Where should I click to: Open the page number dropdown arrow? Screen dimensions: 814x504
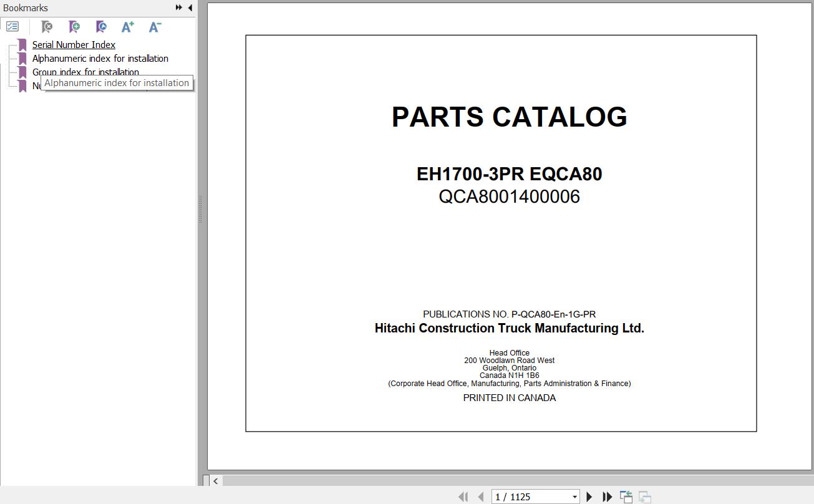coord(574,497)
